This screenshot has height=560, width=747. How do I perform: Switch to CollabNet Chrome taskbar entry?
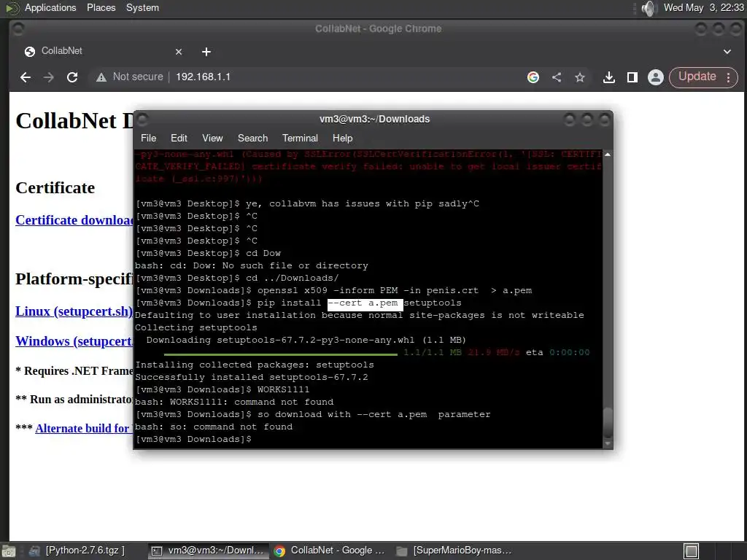(330, 551)
